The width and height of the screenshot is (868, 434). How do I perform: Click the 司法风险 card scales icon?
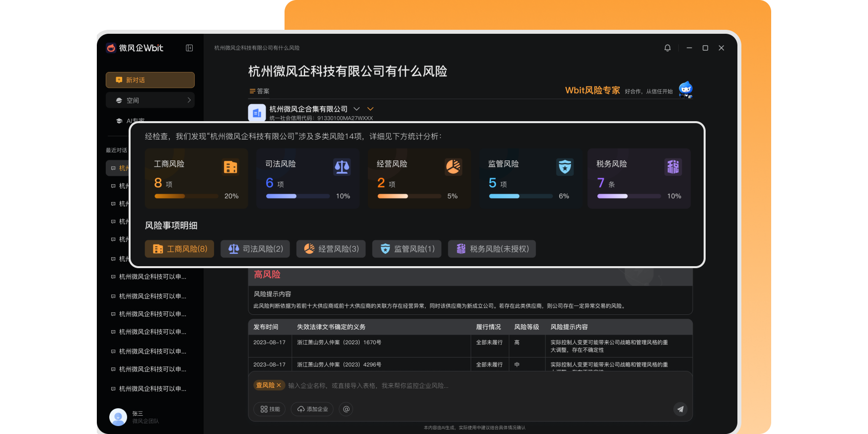[x=342, y=167]
